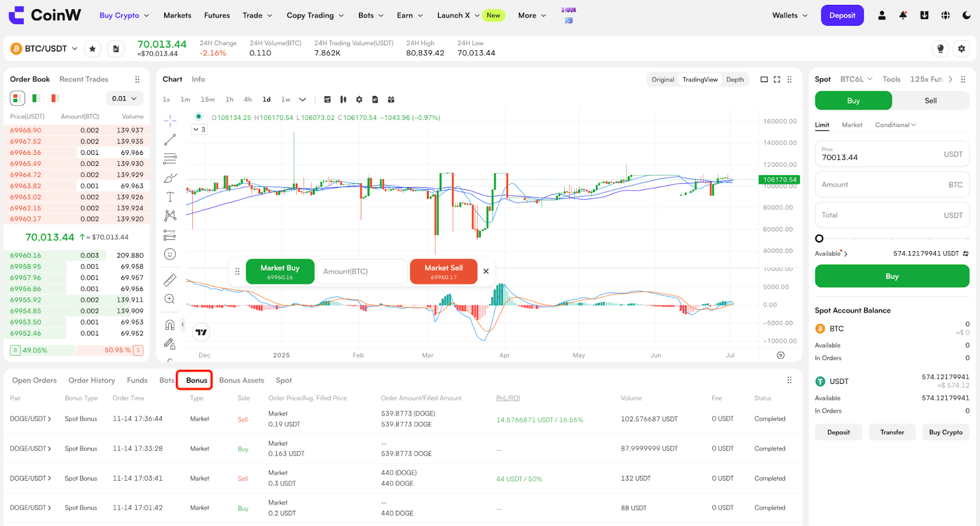Open chart indicators icon in chart toolbar
This screenshot has width=980, height=526.
click(x=328, y=99)
